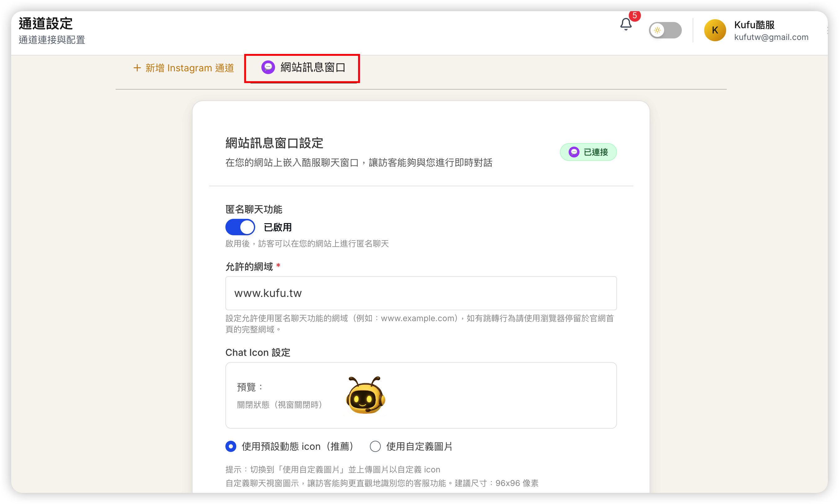Click the plus icon beside 新增 Instagram 通道
This screenshot has width=839, height=504.
pyautogui.click(x=137, y=68)
